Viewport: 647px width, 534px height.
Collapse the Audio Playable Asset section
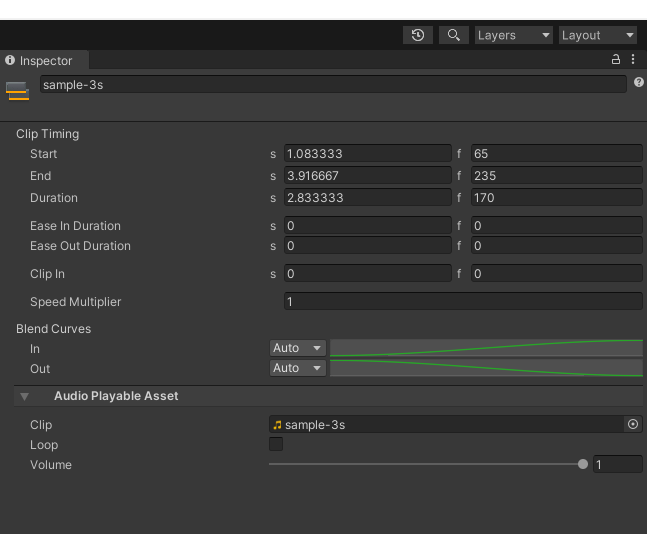tap(24, 396)
